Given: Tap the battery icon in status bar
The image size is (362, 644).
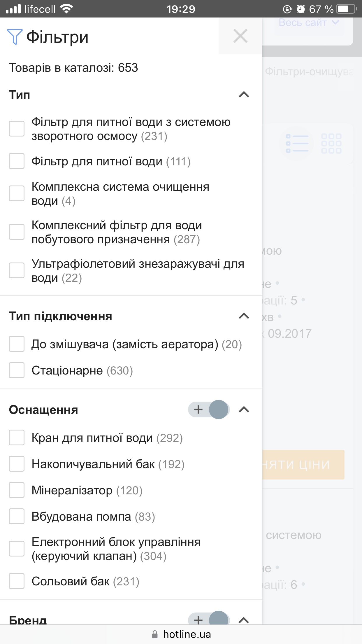Looking at the screenshot, I should tap(347, 9).
